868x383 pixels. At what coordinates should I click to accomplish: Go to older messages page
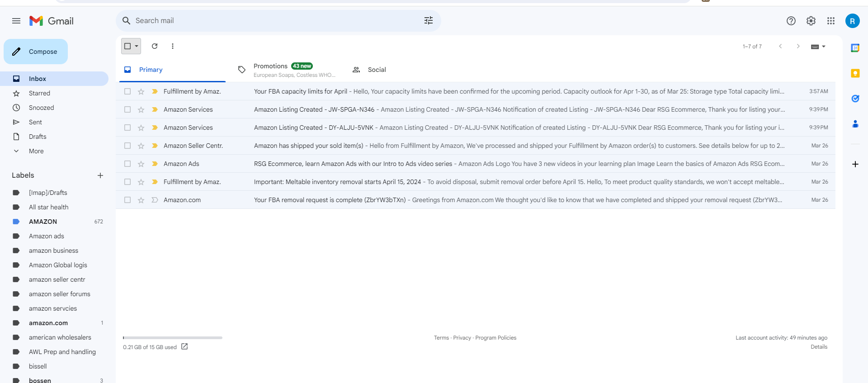[x=798, y=46]
